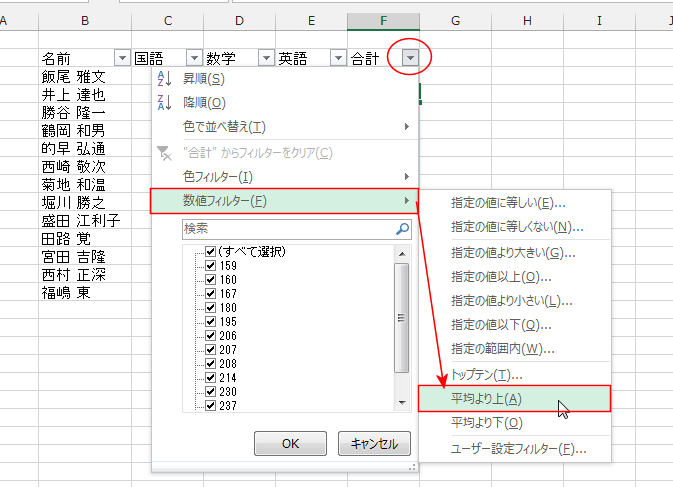Click the cell containing 盛田 江利子
This screenshot has width=673, height=487.
tap(85, 221)
